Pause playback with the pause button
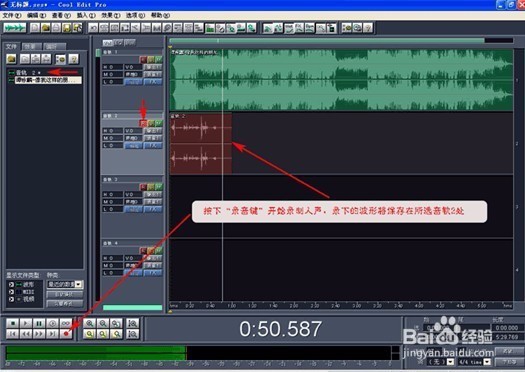Image resolution: width=525 pixels, height=372 pixels. pyautogui.click(x=39, y=323)
